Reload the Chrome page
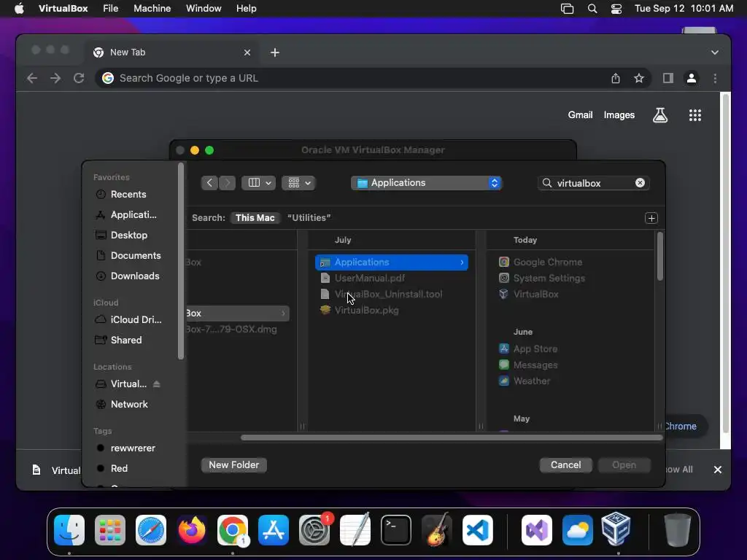 tap(79, 78)
